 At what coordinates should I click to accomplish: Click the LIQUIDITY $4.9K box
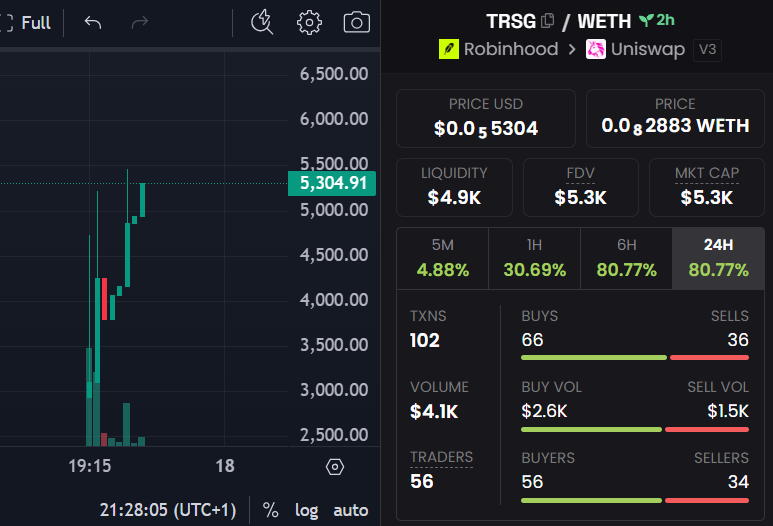pyautogui.click(x=454, y=187)
